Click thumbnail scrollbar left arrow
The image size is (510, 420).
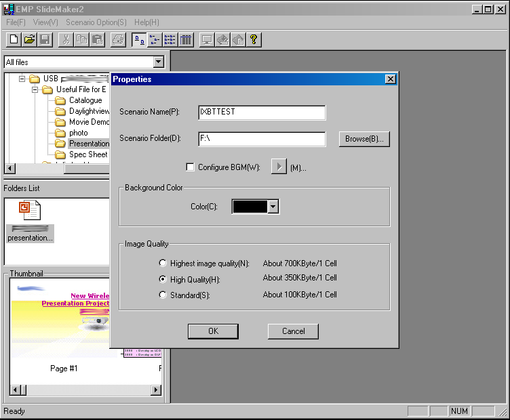pyautogui.click(x=15, y=390)
